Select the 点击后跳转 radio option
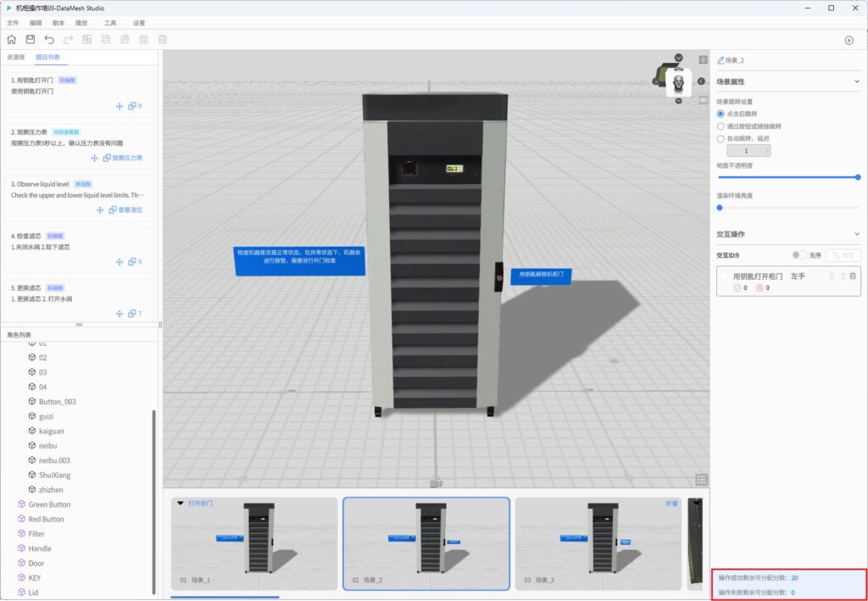Image resolution: width=868 pixels, height=601 pixels. pyautogui.click(x=721, y=114)
